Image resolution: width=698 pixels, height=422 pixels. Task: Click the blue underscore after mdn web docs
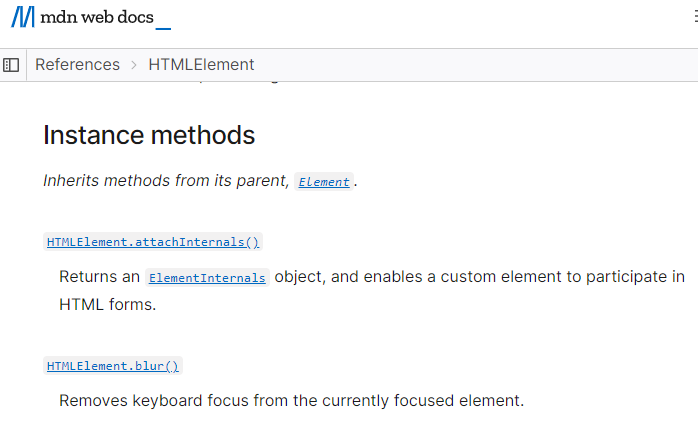(x=164, y=19)
